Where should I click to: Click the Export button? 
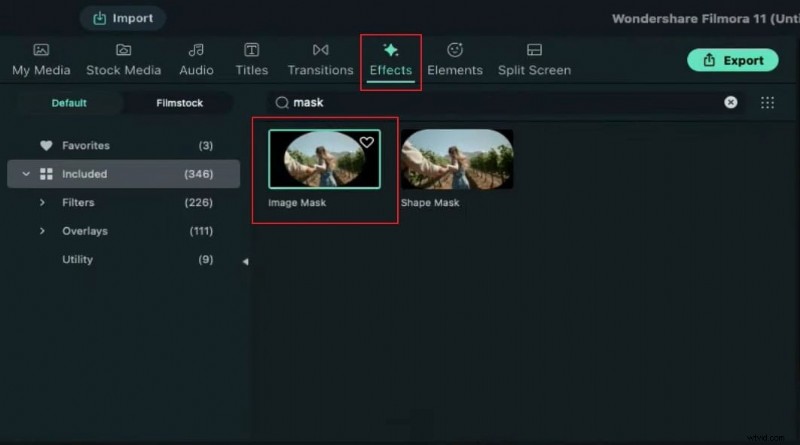[x=733, y=60]
